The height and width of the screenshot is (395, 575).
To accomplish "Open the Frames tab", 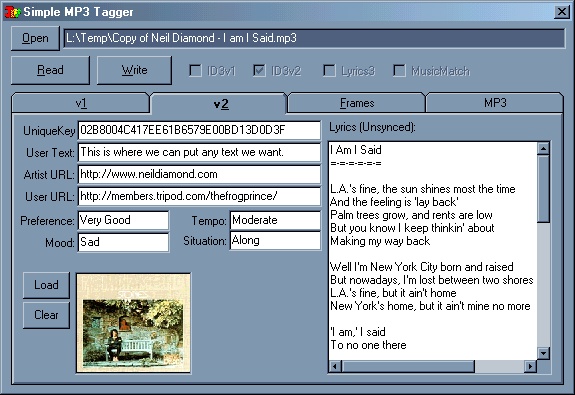I will tap(356, 103).
